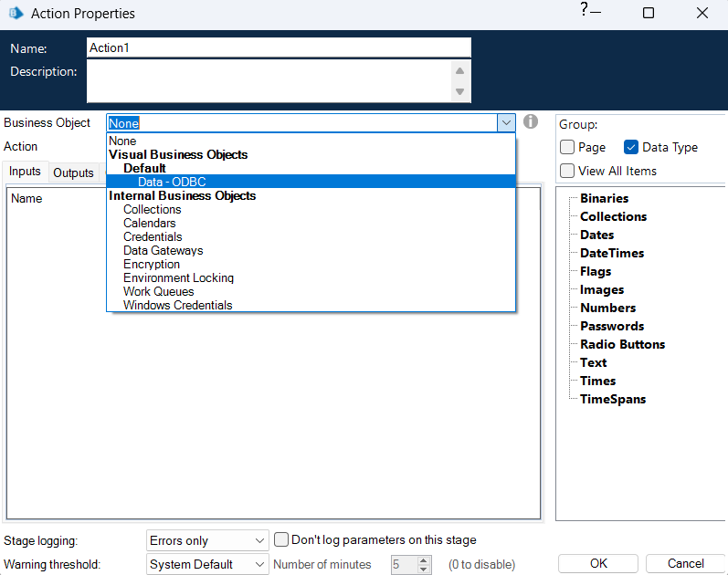
Task: Choose Work Queues business object
Action: [158, 291]
